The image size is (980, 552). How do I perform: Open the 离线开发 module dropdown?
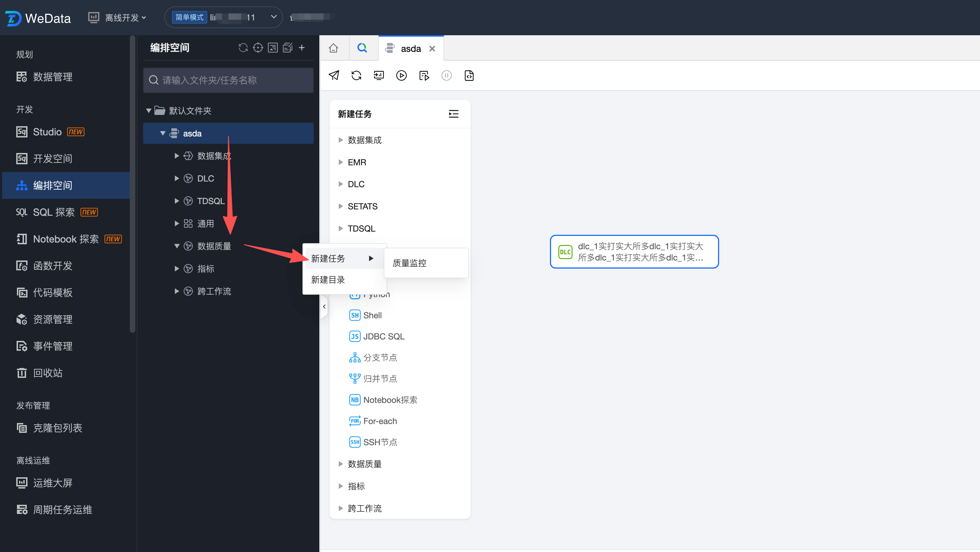[x=125, y=18]
